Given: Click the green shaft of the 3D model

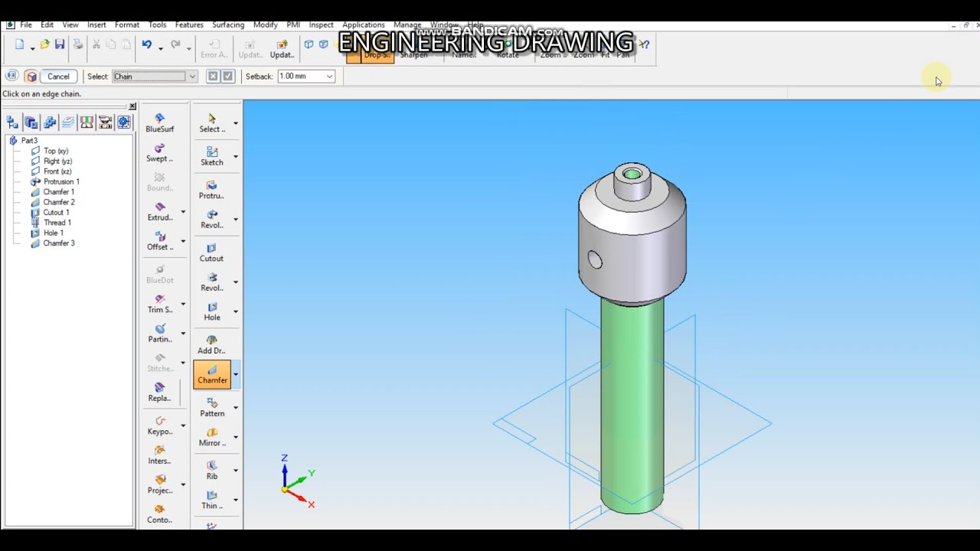Looking at the screenshot, I should 632,406.
